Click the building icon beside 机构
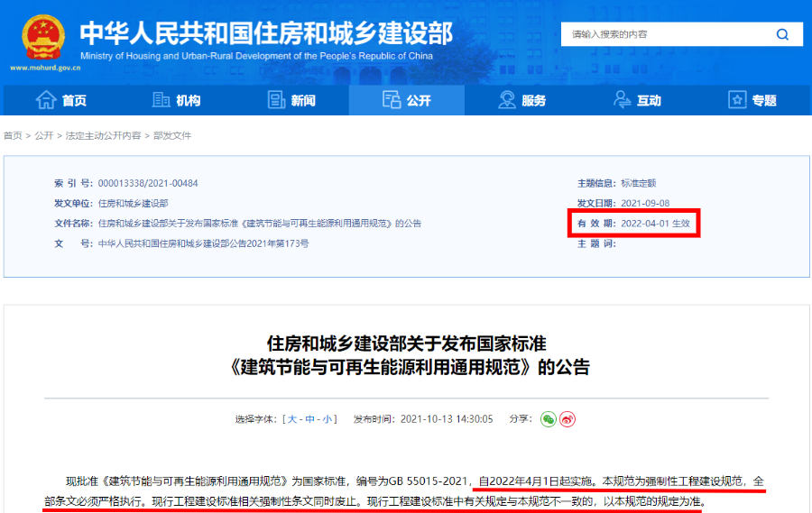Viewport: 812px width, 513px height. (x=161, y=100)
